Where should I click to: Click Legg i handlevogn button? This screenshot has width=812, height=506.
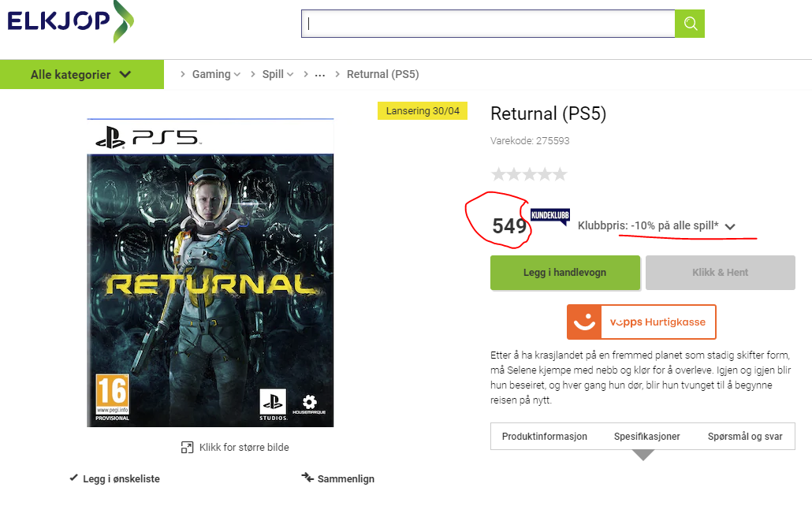565,273
